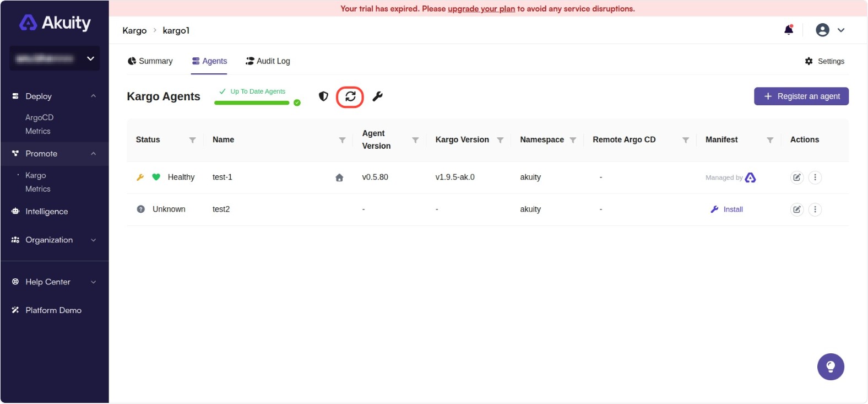Image resolution: width=868 pixels, height=404 pixels.
Task: Filter the Kargo Version column
Action: pos(500,140)
